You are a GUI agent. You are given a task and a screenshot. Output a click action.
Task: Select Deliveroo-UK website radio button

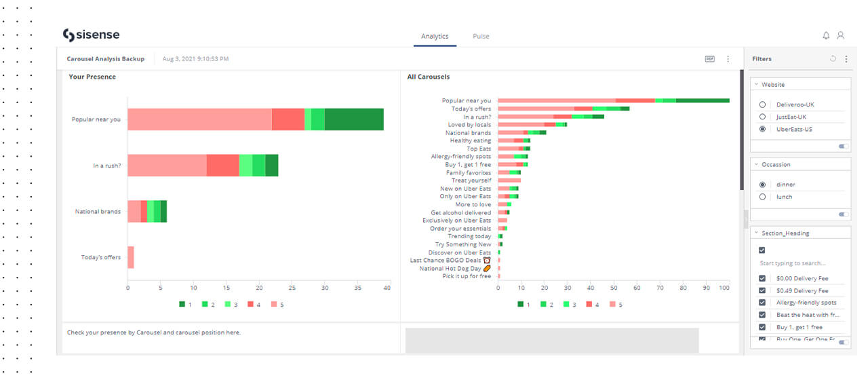coord(763,104)
